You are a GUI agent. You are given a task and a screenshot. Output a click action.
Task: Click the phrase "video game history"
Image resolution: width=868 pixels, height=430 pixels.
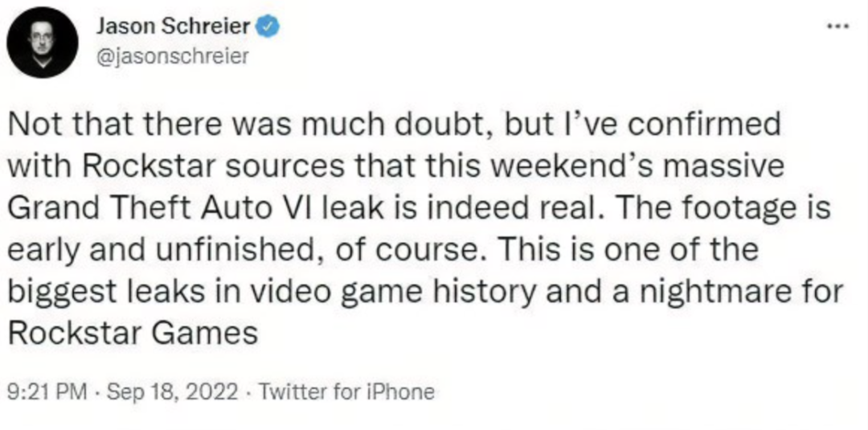point(419,291)
